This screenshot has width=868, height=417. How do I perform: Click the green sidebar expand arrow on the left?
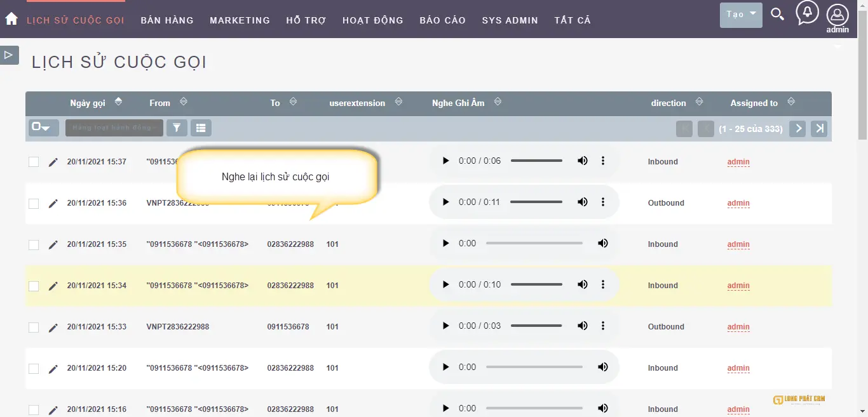coord(9,55)
